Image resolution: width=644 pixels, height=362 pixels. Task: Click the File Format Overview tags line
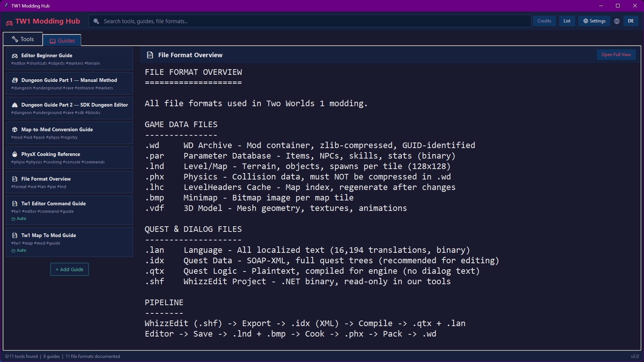[39, 187]
